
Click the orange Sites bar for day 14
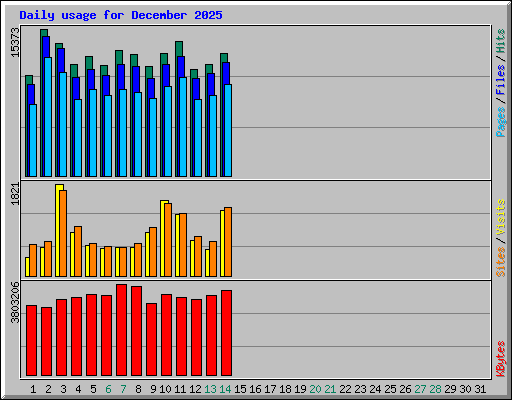click(x=228, y=242)
